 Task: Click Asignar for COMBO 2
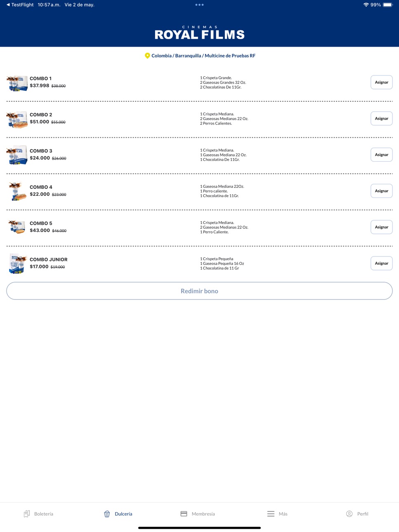(381, 118)
